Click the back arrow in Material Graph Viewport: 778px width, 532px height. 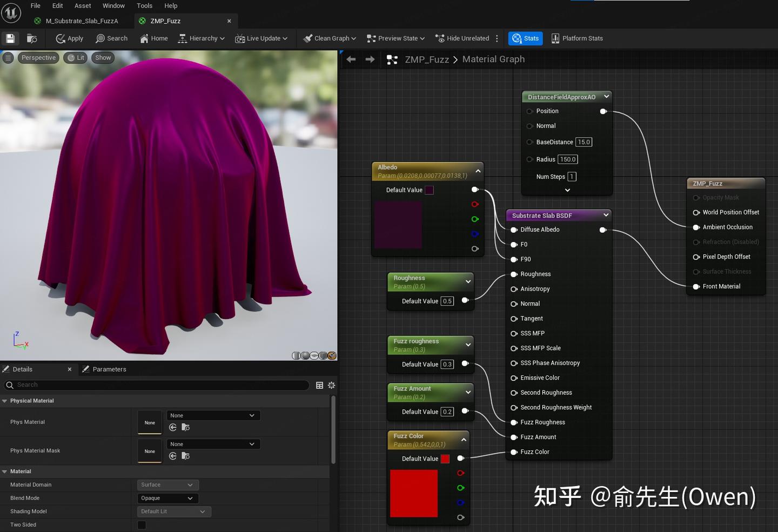[351, 59]
